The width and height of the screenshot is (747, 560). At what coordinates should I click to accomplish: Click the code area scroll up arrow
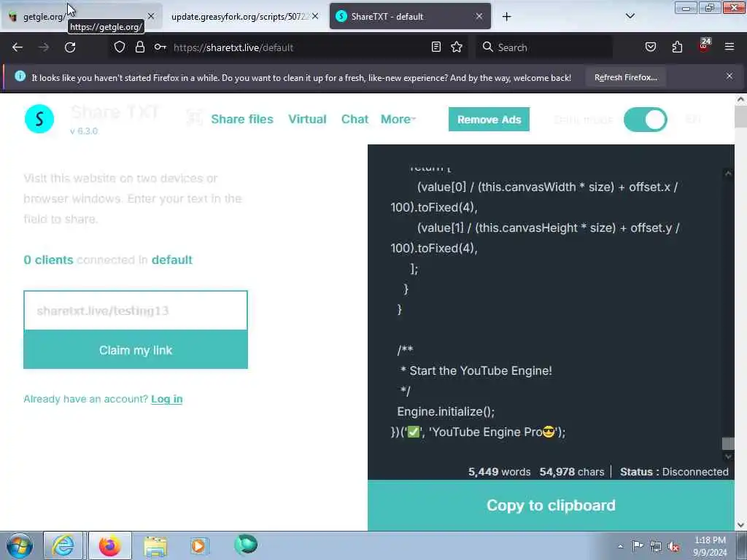click(x=728, y=174)
